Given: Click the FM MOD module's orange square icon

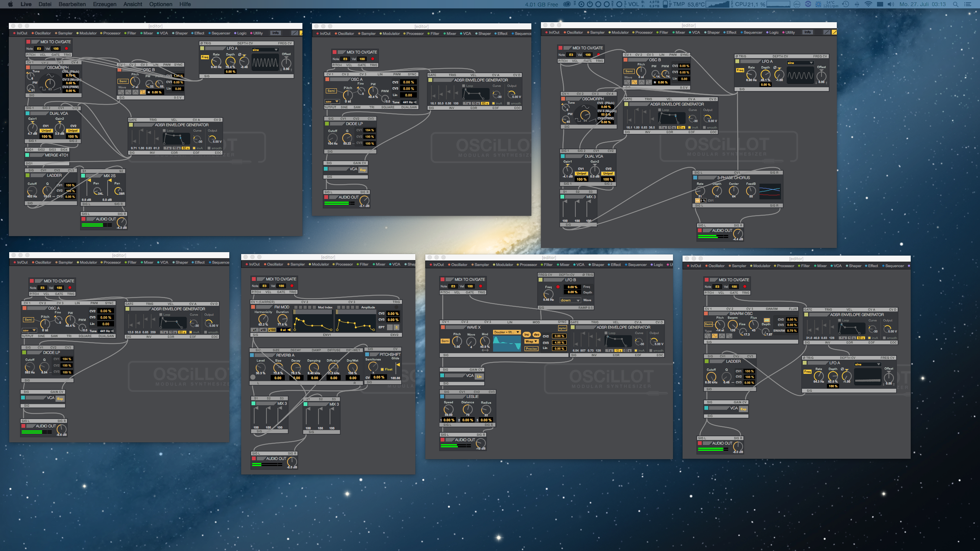Looking at the screenshot, I should tap(253, 307).
